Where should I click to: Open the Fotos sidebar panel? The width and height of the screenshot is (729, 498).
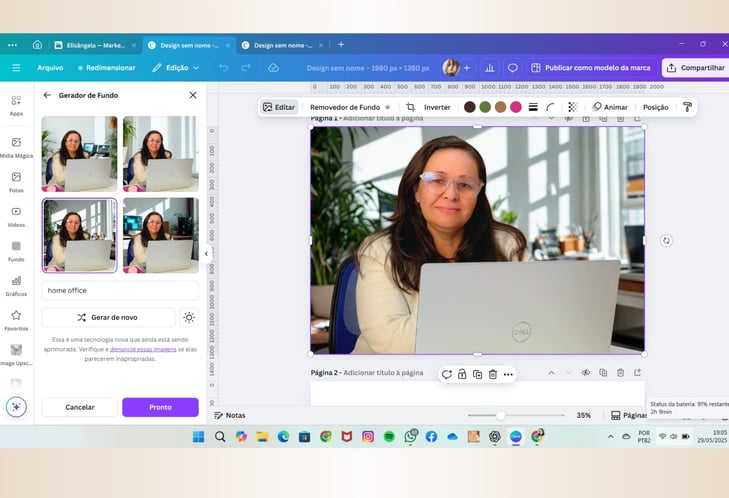[16, 182]
